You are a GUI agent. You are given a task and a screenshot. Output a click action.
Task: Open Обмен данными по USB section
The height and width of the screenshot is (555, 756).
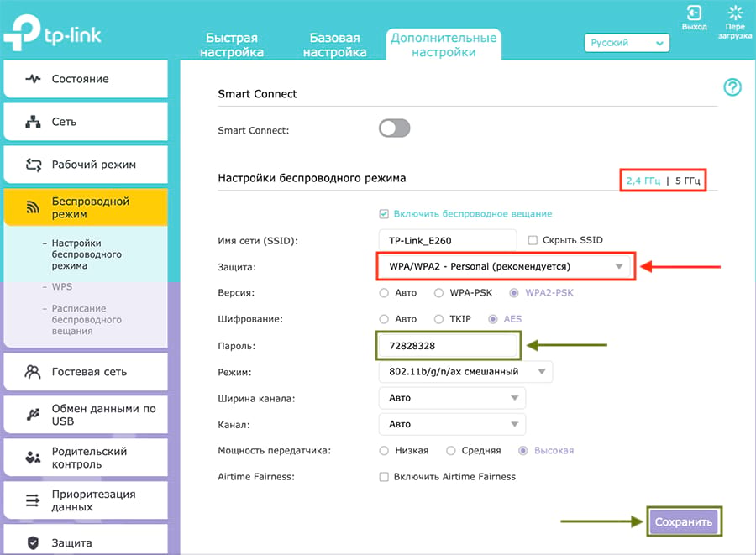86,414
